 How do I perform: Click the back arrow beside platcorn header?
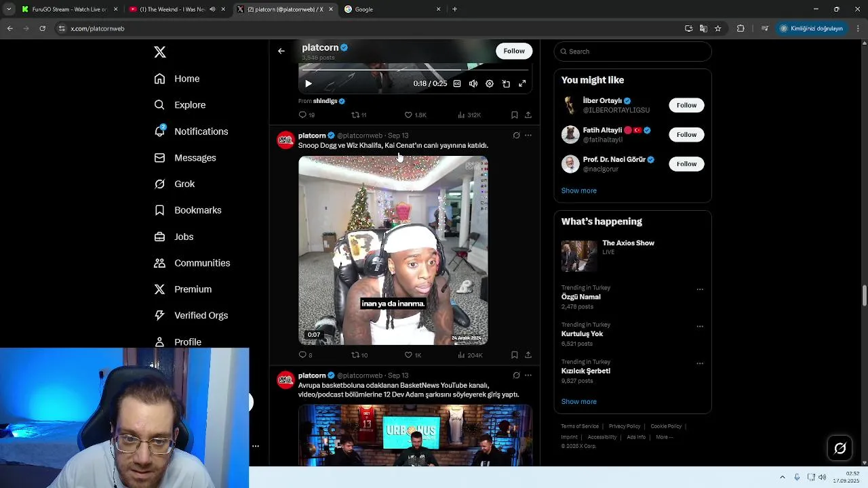(x=281, y=51)
